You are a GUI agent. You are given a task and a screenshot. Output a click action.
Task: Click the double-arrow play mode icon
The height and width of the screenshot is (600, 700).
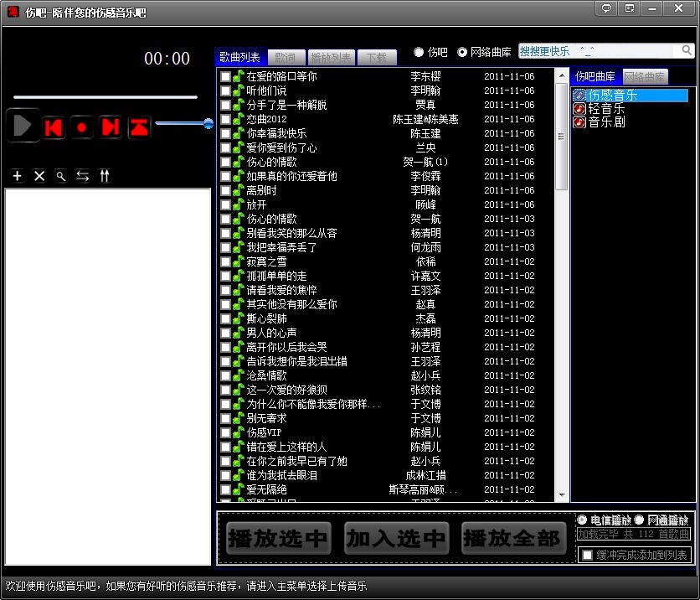point(83,176)
